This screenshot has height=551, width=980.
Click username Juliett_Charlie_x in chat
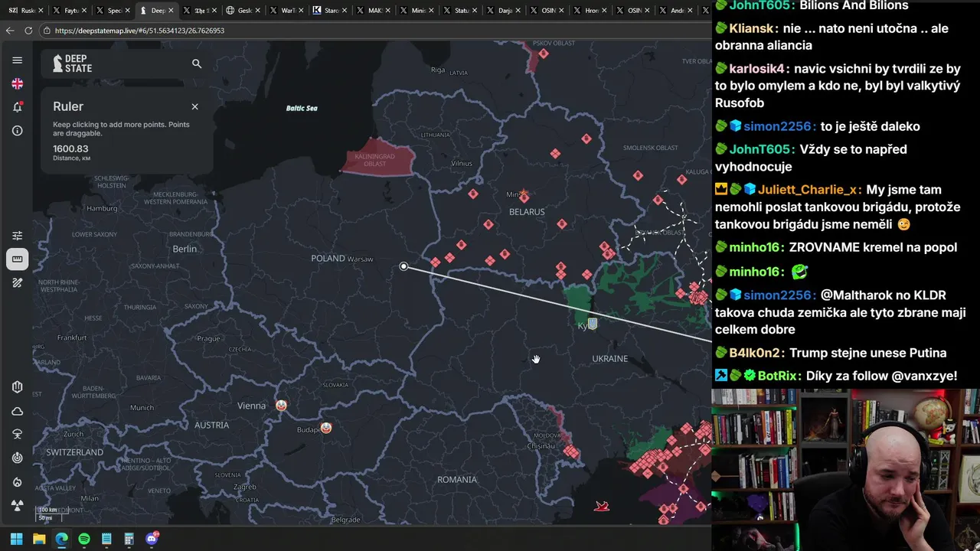pyautogui.click(x=808, y=189)
